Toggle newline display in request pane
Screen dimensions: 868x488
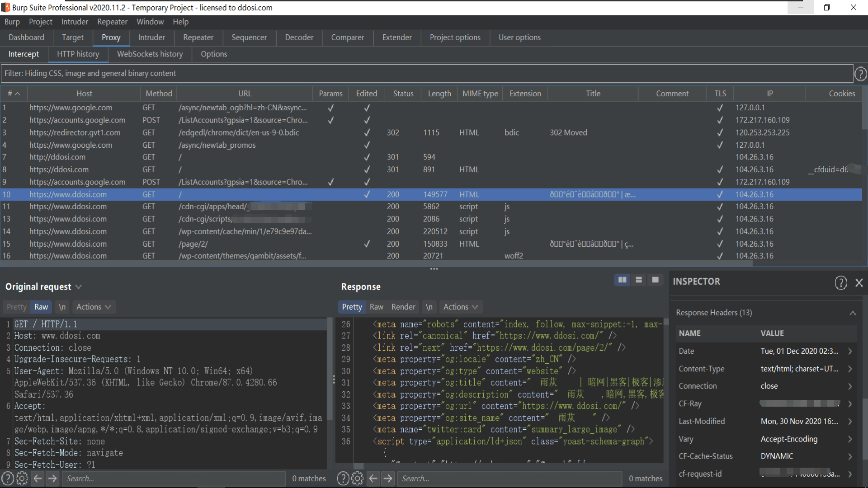[62, 307]
